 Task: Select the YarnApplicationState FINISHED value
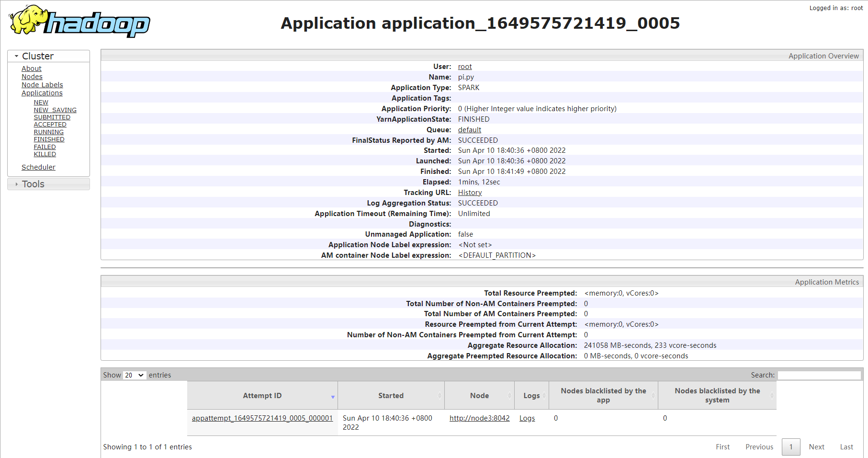tap(474, 119)
